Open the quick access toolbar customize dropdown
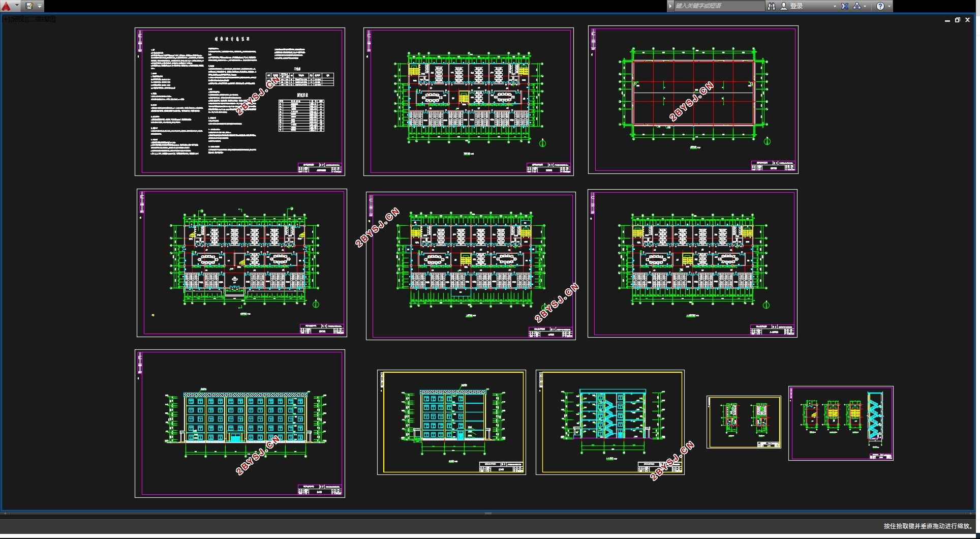The image size is (980, 539). pos(40,6)
